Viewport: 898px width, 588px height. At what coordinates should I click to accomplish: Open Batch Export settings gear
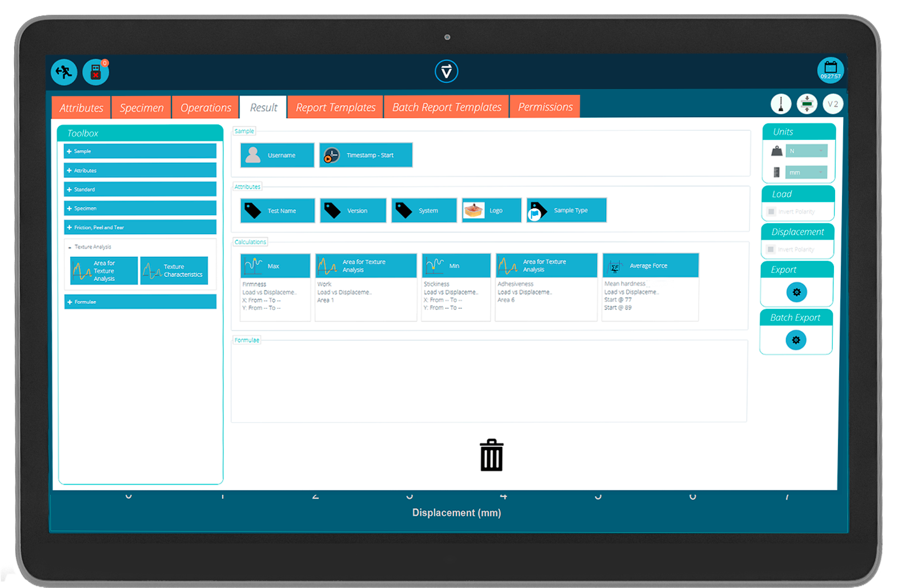click(x=796, y=340)
